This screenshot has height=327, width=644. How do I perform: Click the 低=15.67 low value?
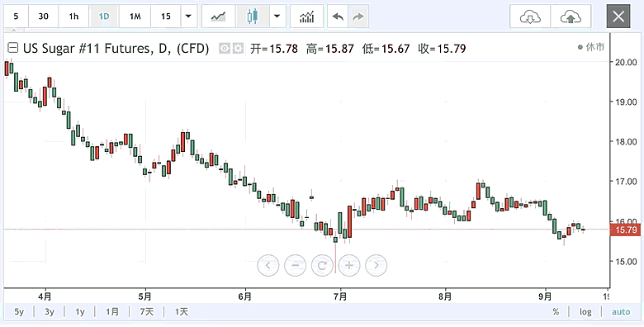(x=386, y=49)
